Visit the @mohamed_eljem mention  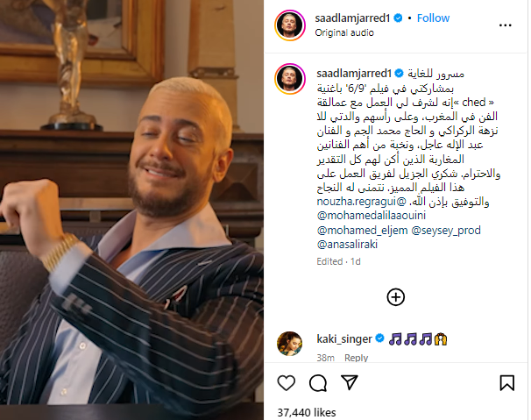point(363,231)
